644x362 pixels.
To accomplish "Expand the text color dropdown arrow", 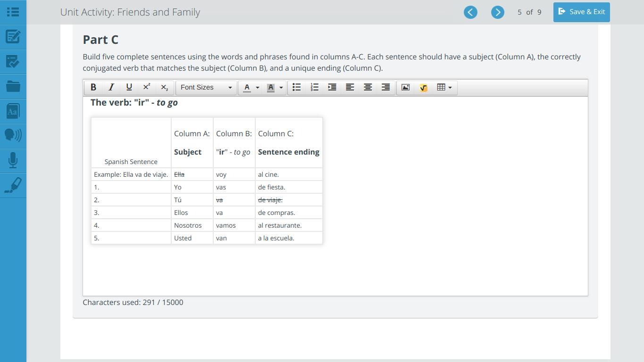I will [x=258, y=88].
